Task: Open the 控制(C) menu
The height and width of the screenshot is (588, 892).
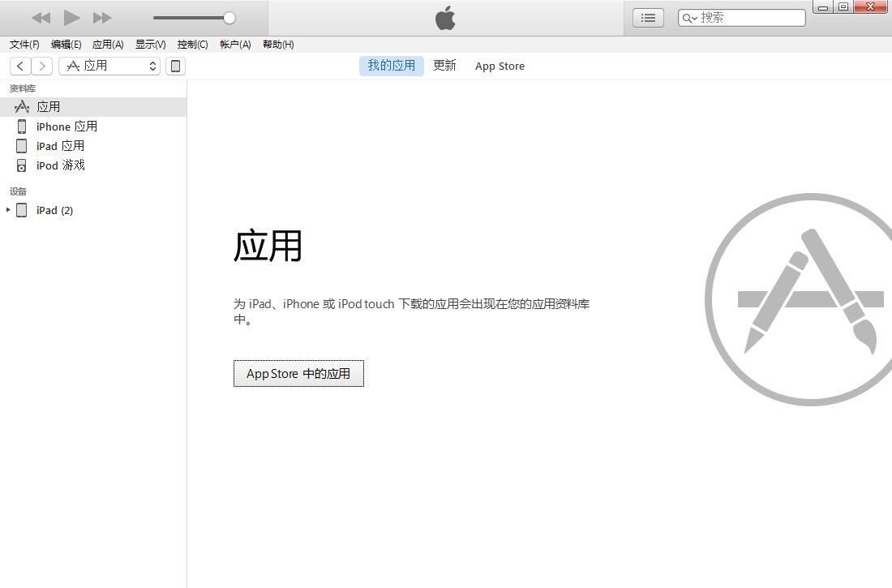Action: (192, 45)
